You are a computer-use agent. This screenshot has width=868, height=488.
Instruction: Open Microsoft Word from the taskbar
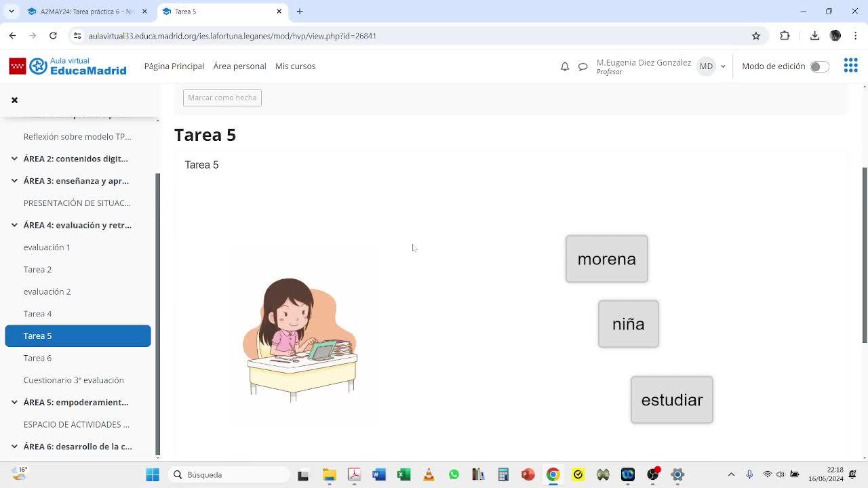tap(379, 474)
